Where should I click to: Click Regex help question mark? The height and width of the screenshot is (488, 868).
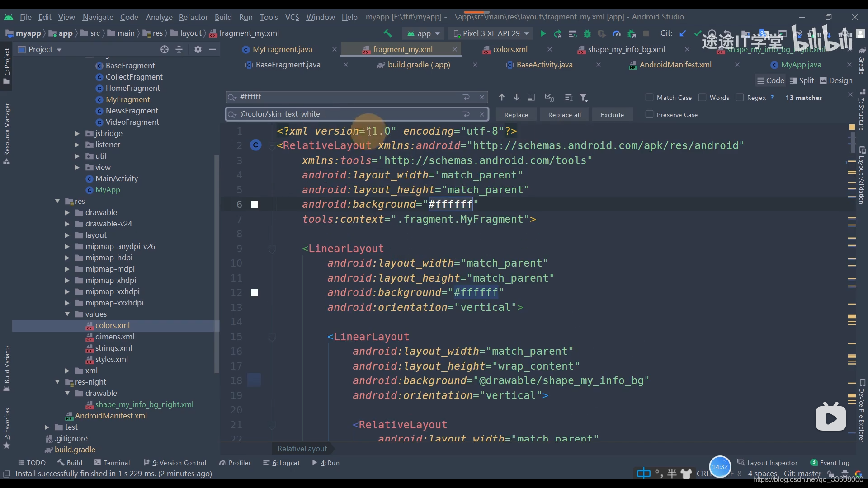pyautogui.click(x=772, y=98)
